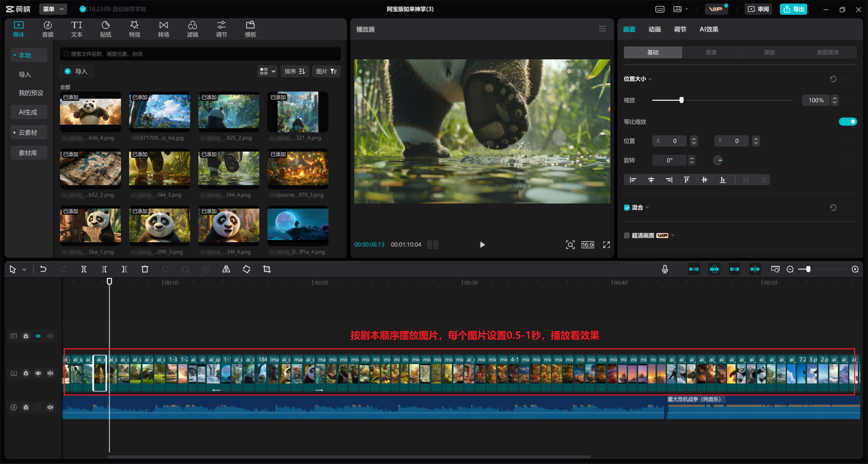The height and width of the screenshot is (464, 868).
Task: Open the selection tool mode dropdown arrow
Action: pyautogui.click(x=24, y=270)
